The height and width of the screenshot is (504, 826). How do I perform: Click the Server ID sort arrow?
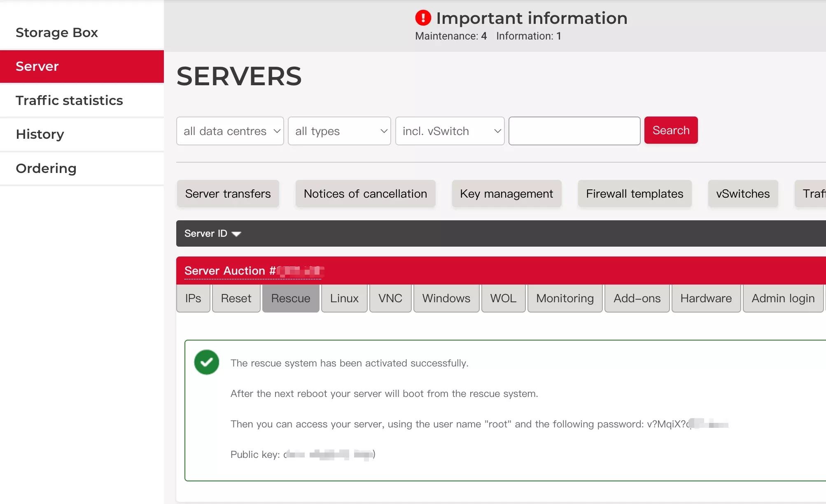tap(236, 234)
